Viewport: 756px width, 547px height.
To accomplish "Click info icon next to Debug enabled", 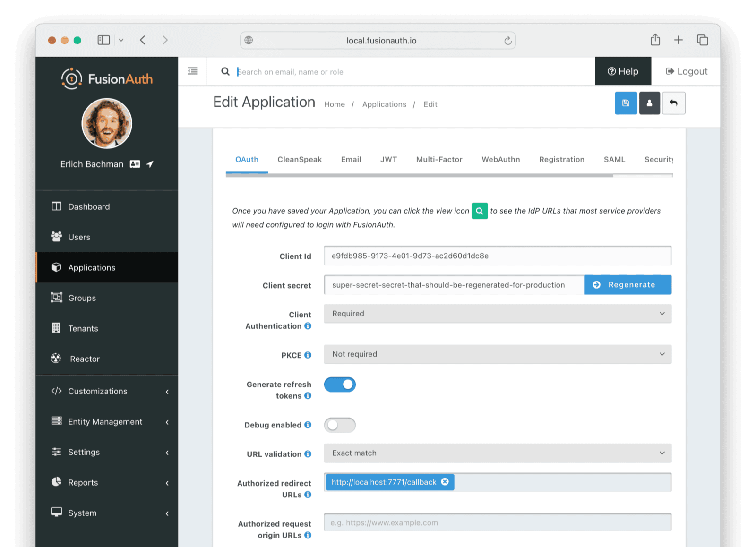I will pyautogui.click(x=308, y=425).
